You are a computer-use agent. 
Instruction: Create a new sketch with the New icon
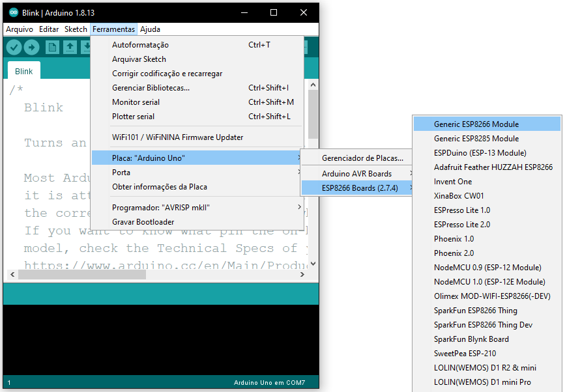point(52,47)
